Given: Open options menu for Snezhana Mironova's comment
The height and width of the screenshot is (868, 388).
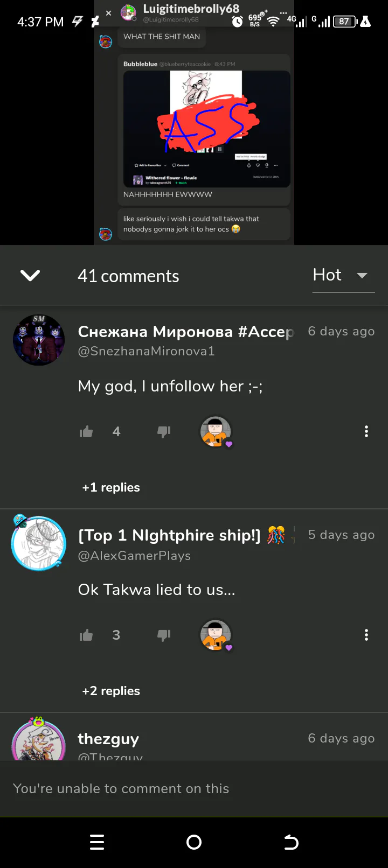Looking at the screenshot, I should click(x=366, y=431).
